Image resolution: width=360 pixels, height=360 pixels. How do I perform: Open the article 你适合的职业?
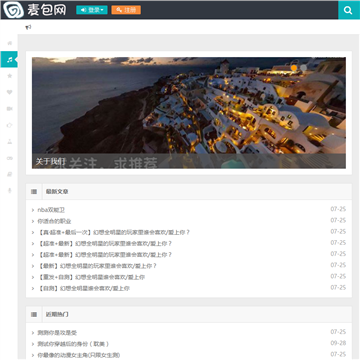point(54,221)
